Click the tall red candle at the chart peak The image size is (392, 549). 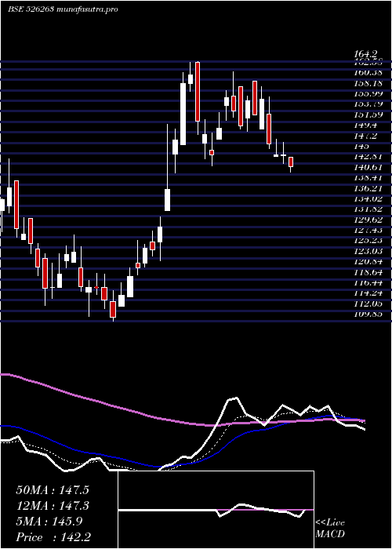(198, 92)
